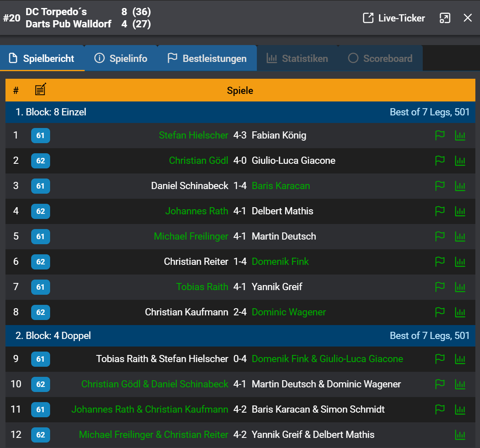Open statistics chart icon for match 12

click(x=460, y=435)
